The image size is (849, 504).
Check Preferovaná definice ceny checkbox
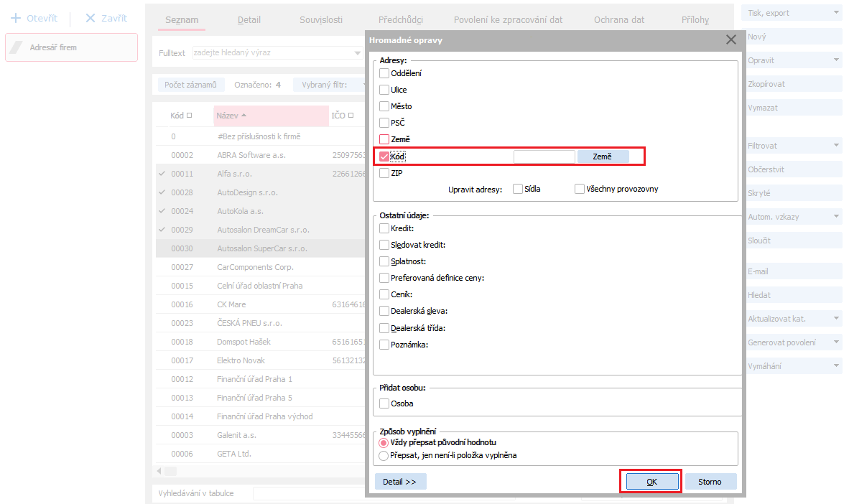point(384,278)
